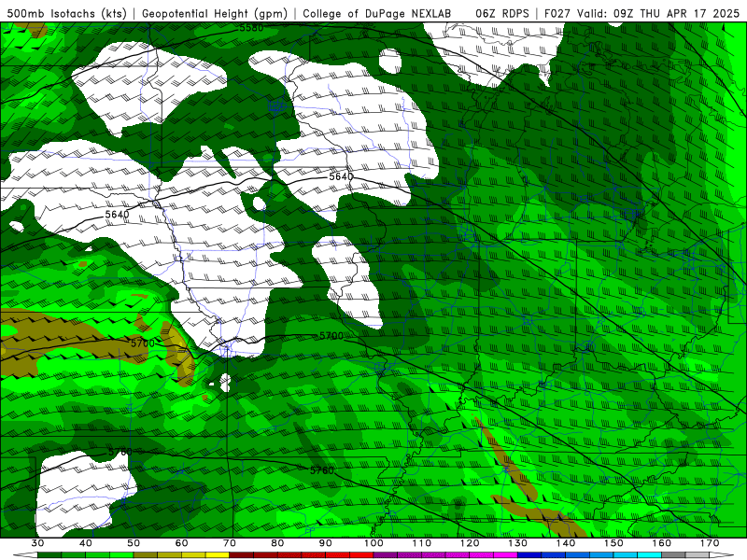Click the 'F027' forecast hour label
This screenshot has width=747, height=560.
[x=557, y=13]
